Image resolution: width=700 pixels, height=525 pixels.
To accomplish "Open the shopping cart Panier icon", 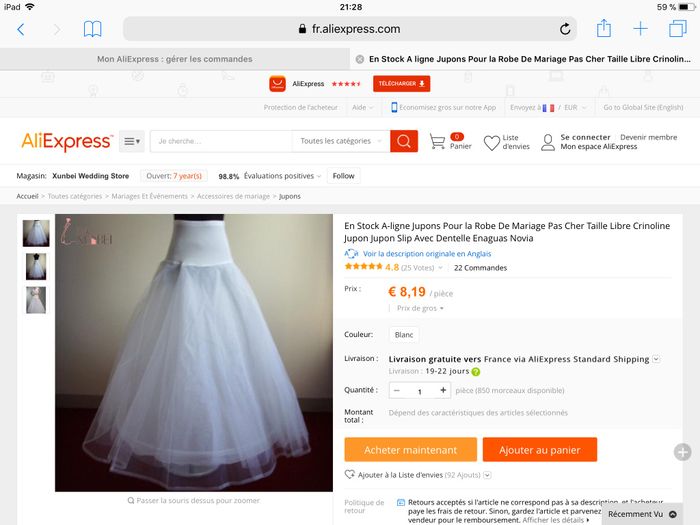I will tap(438, 142).
